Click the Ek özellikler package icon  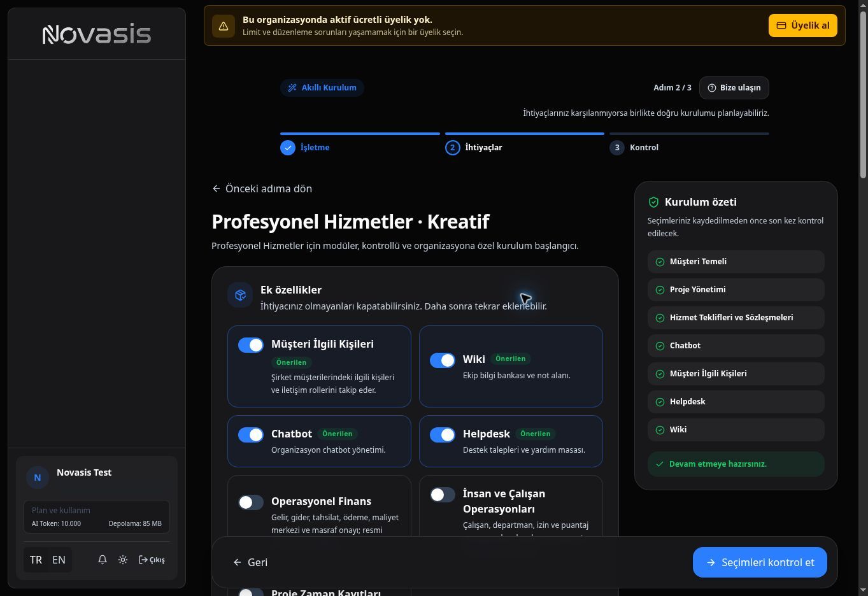(x=240, y=295)
